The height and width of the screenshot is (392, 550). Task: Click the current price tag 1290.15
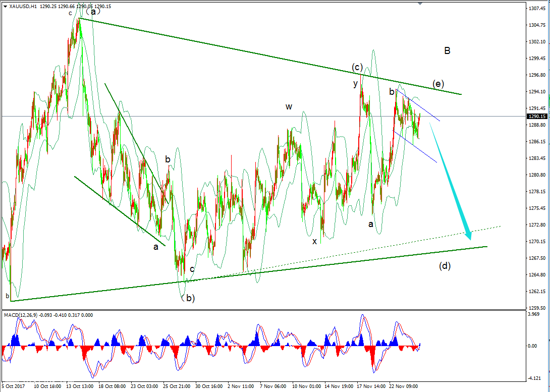pos(538,117)
